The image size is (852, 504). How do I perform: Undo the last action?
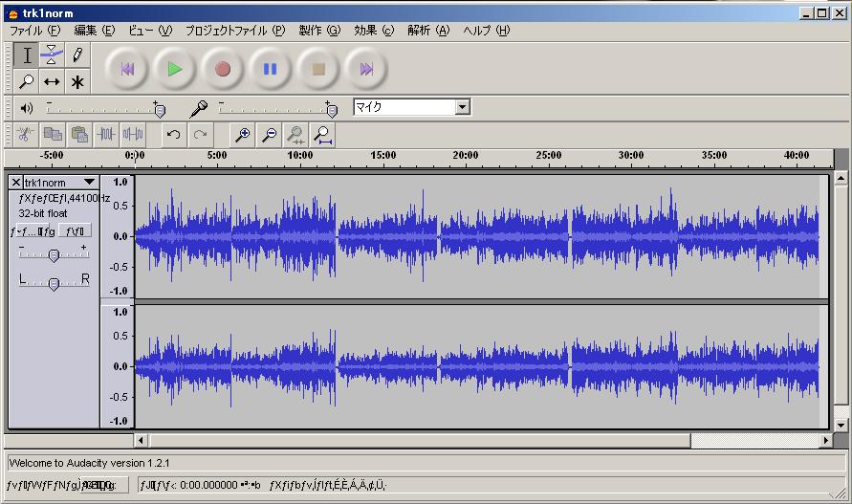pyautogui.click(x=174, y=134)
